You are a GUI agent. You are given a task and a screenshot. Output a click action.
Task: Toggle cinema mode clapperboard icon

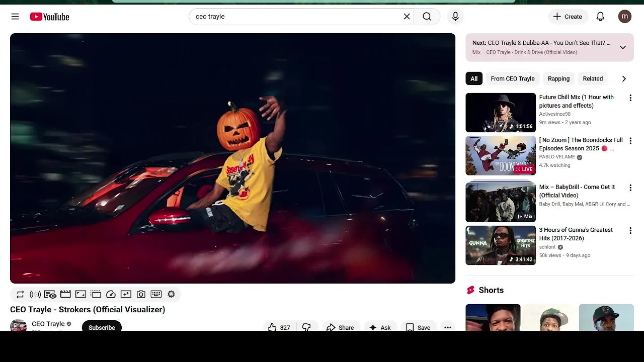[65, 294]
